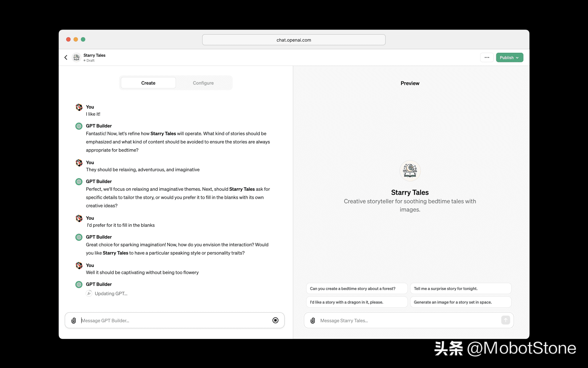This screenshot has width=588, height=368.
Task: Choose 'Generate an image for a story set in space.'
Action: (461, 302)
